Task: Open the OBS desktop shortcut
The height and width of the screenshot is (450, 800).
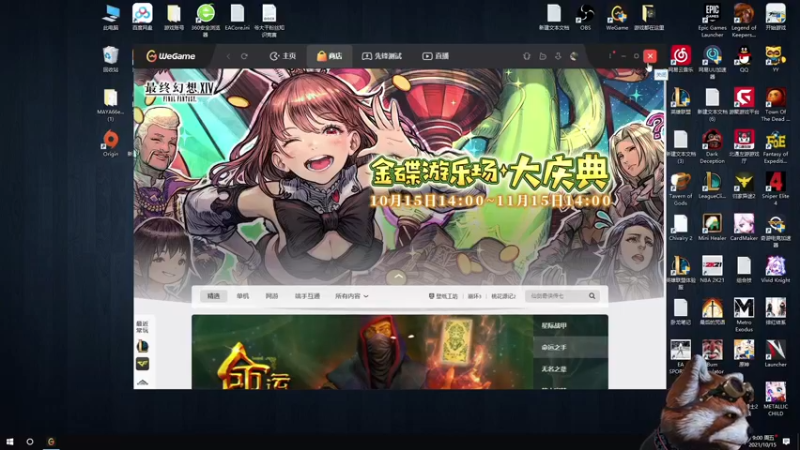Action: click(585, 17)
